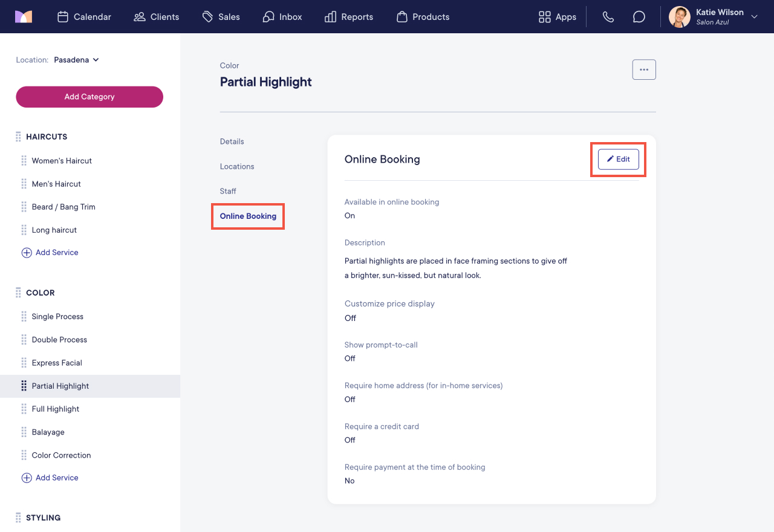Screen dimensions: 774x532
Task: Add Service under Haircuts category
Action: [50, 253]
